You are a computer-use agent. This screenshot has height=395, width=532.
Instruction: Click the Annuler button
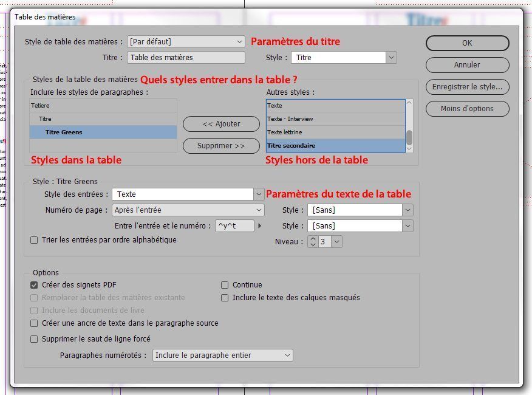coord(467,65)
